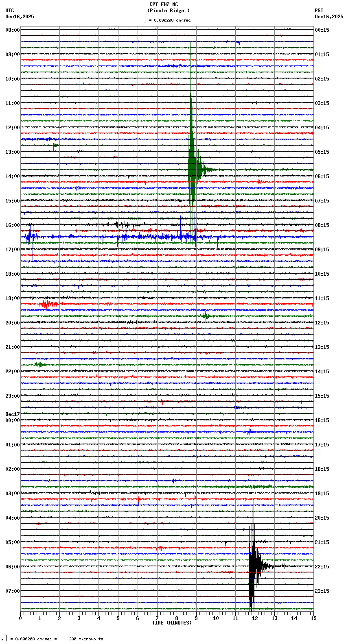This screenshot has width=346, height=644.
Task: Click the '15:00' UTC time label
Action: (13, 201)
